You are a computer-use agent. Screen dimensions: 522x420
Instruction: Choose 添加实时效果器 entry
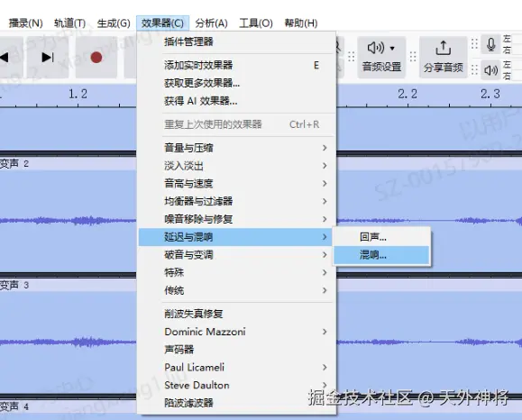pyautogui.click(x=236, y=65)
